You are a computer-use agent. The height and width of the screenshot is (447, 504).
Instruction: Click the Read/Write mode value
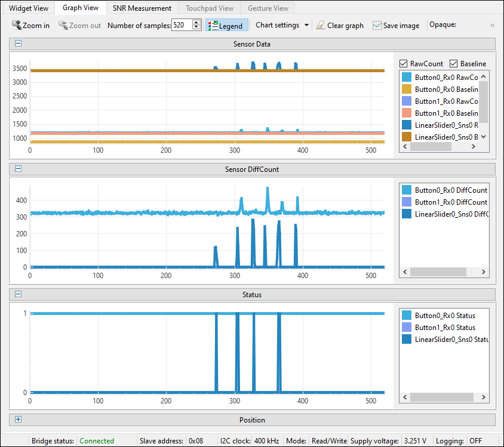(x=329, y=441)
